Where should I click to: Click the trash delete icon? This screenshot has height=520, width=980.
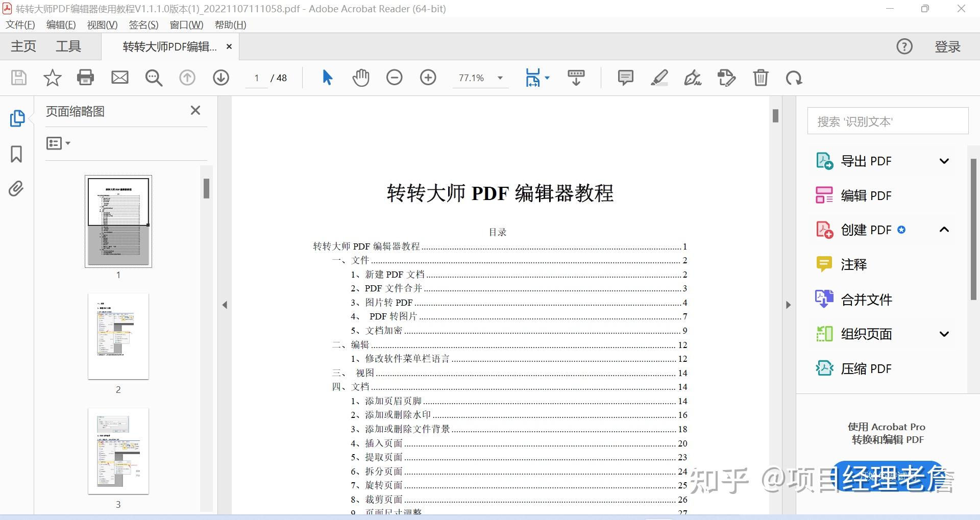761,78
